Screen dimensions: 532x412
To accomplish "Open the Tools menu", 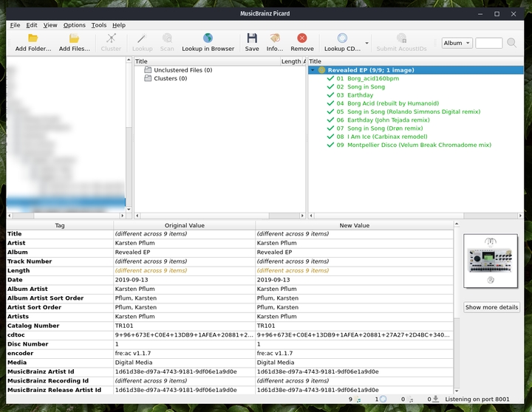I will [x=99, y=25].
